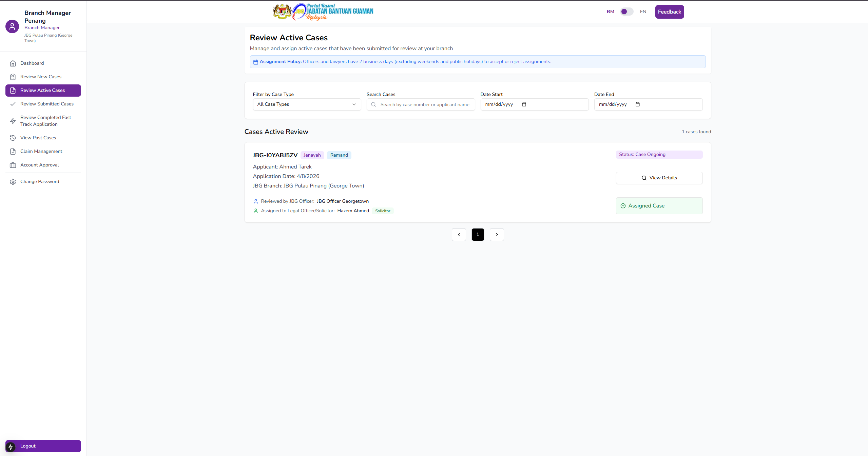The image size is (868, 456).
Task: Click the purple Feedback button
Action: [x=669, y=12]
